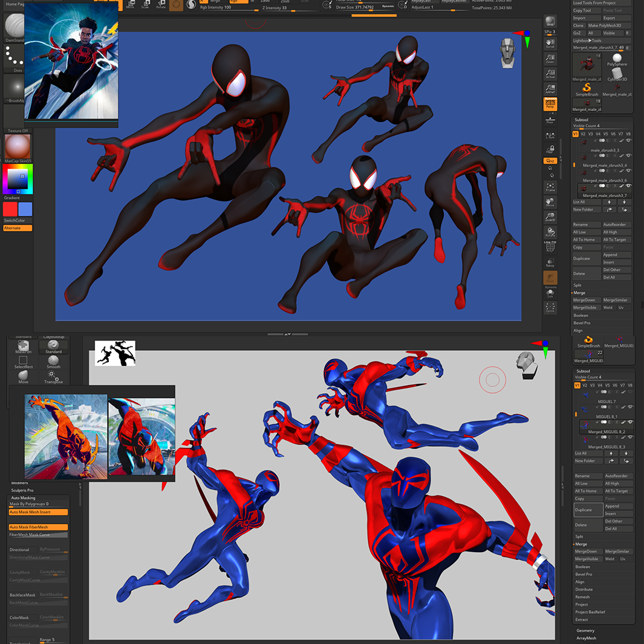Select the Scroll canvas icon in top window

coord(550,44)
